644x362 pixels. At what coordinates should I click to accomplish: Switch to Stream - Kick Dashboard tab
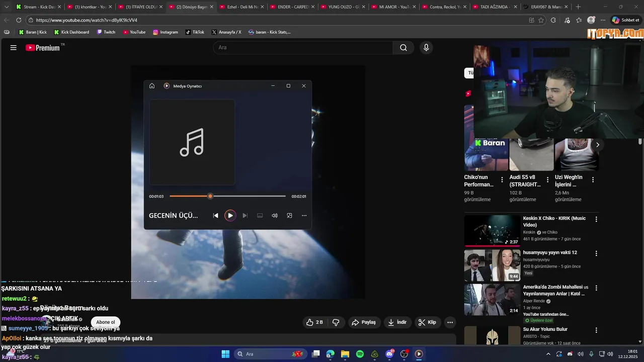click(x=39, y=7)
